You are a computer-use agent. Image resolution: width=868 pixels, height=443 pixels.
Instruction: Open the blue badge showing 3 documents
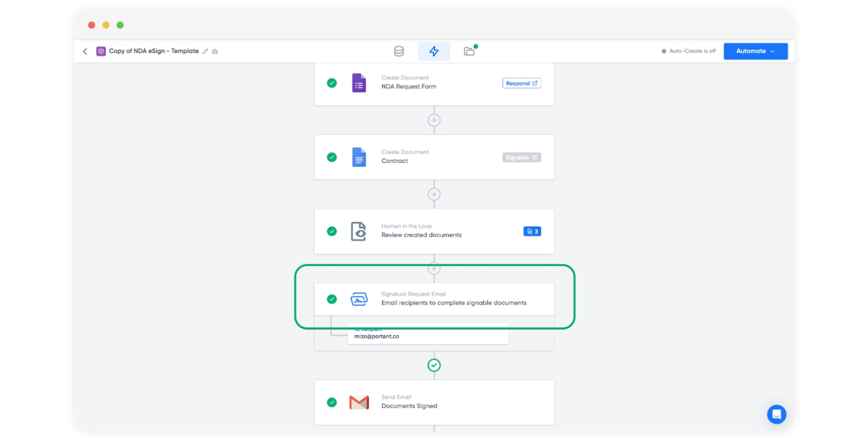[x=532, y=231]
